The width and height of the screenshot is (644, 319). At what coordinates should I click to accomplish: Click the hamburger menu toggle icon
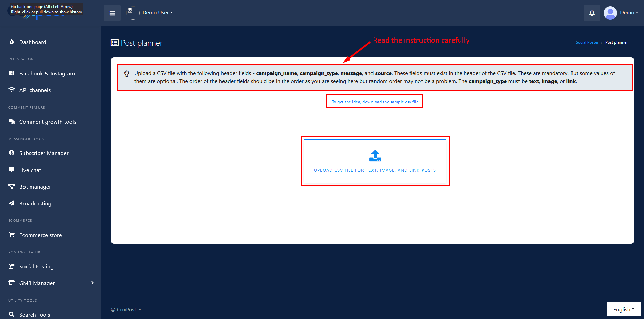pyautogui.click(x=112, y=13)
